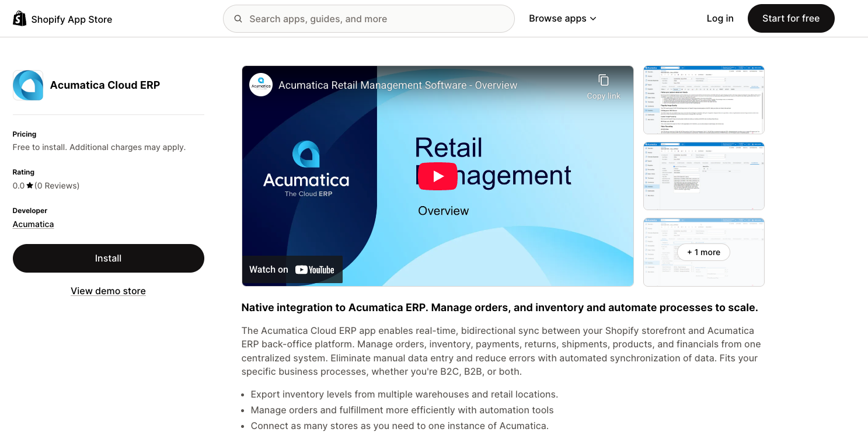The width and height of the screenshot is (868, 446).
Task: Play the Acumatica Retail Management overview video
Action: [437, 176]
